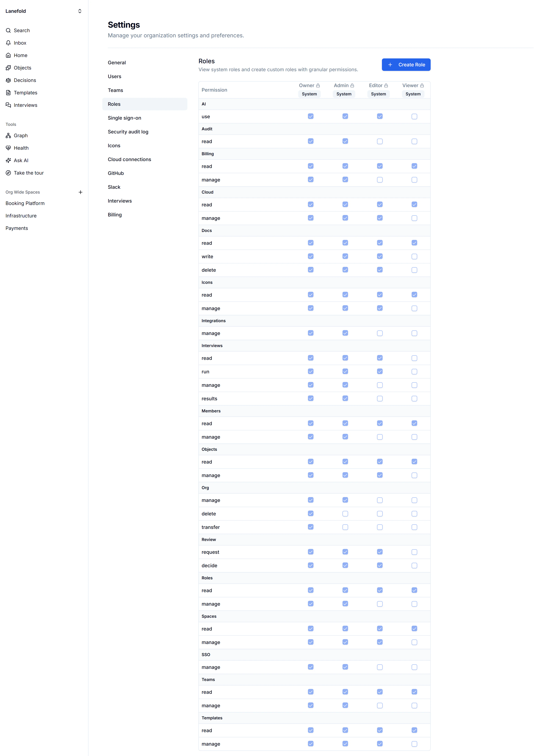Click the Templates document icon
Screen dimensions: 553x756
coord(8,93)
